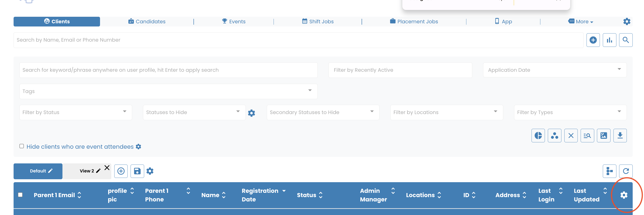The image size is (644, 215).
Task: Open the Tags dropdown
Action: point(168,91)
